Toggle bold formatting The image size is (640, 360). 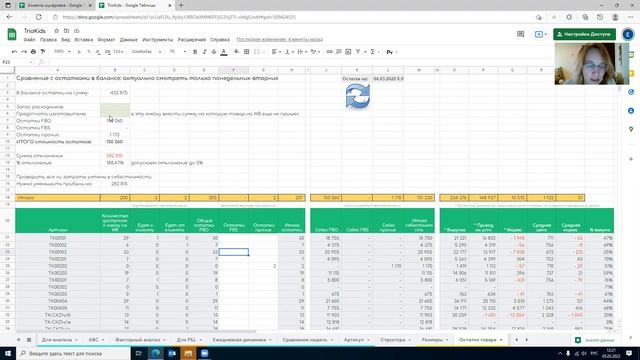(x=195, y=52)
